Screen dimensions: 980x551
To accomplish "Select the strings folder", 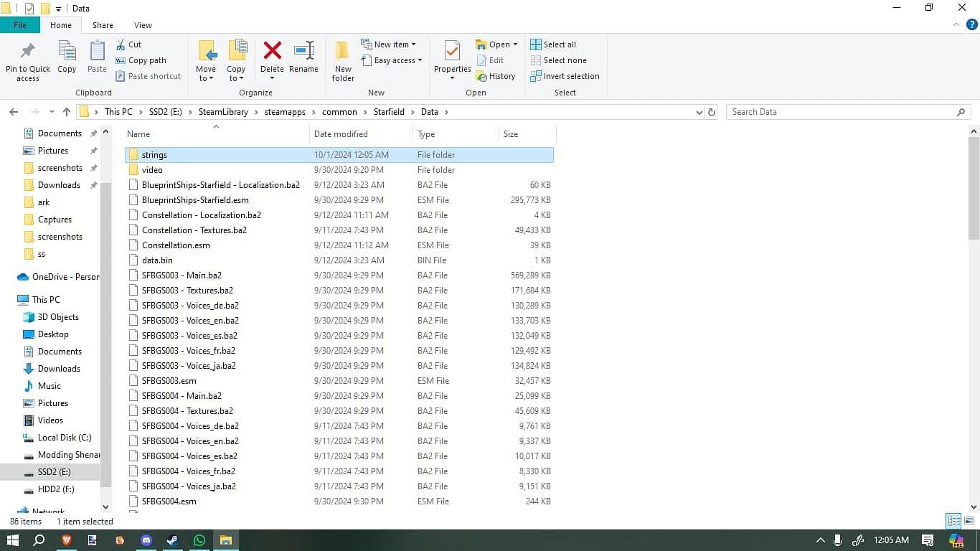I will click(339, 155).
